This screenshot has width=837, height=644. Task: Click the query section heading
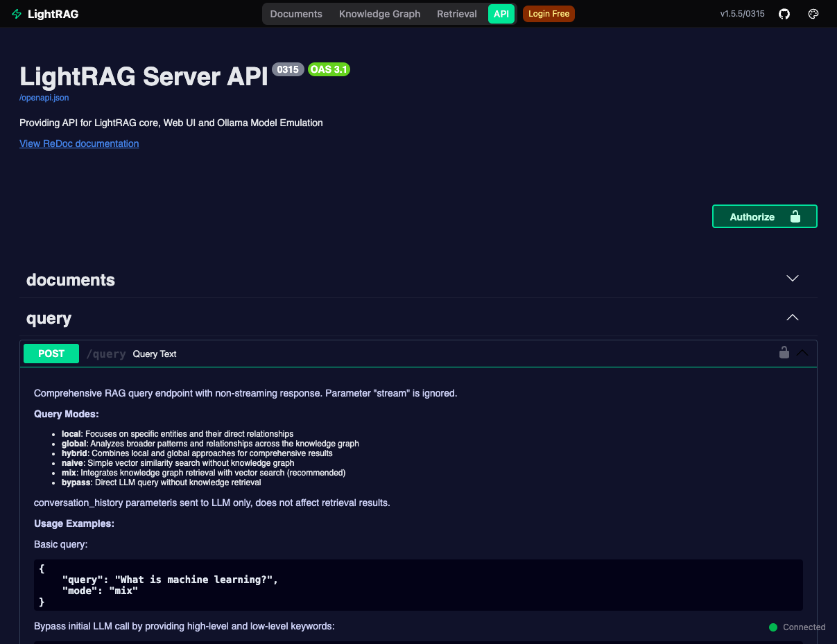click(x=49, y=318)
